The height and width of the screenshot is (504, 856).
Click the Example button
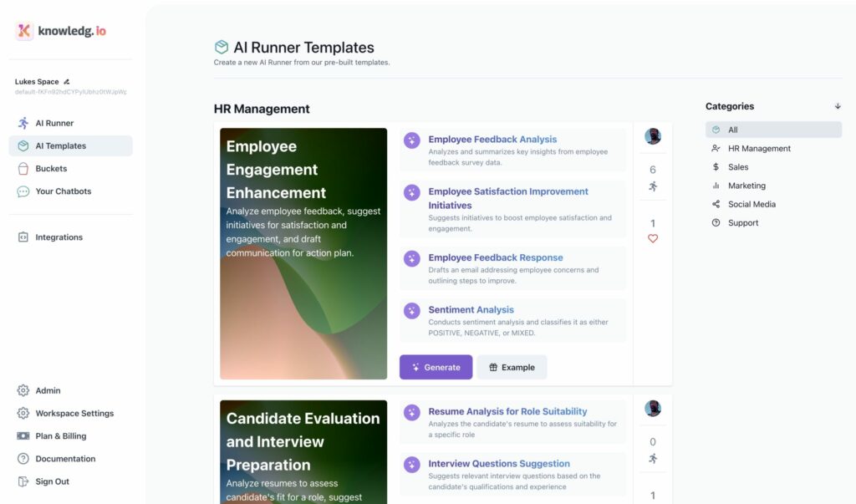click(x=512, y=367)
